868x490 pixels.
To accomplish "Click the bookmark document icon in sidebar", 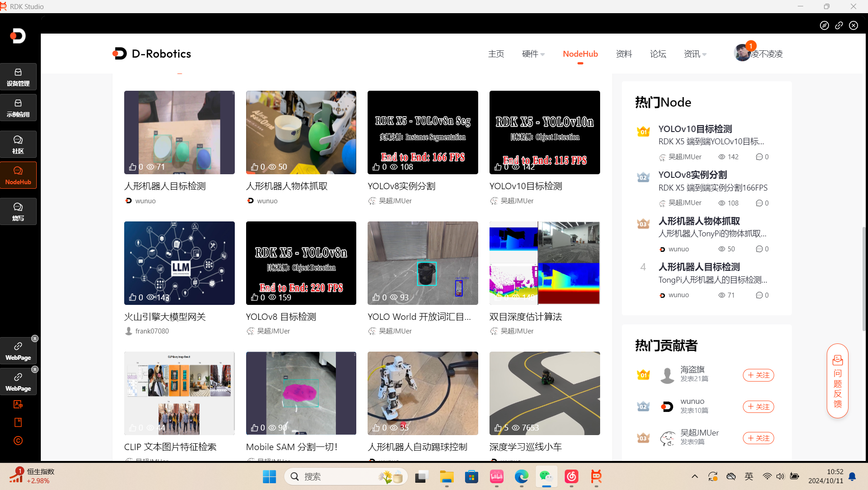I will tap(18, 422).
